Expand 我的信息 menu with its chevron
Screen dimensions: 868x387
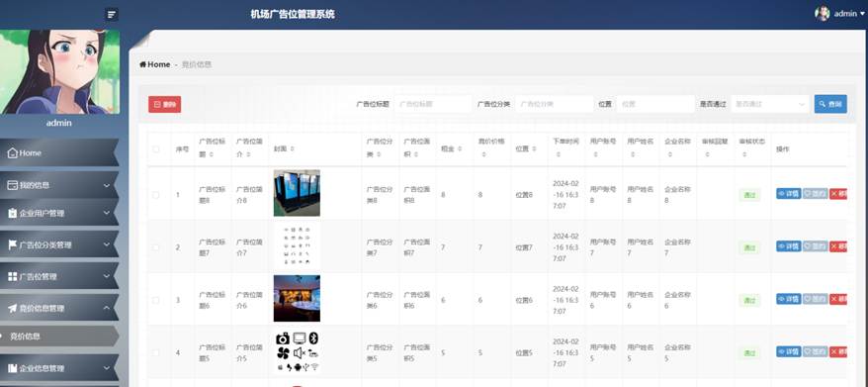click(107, 185)
